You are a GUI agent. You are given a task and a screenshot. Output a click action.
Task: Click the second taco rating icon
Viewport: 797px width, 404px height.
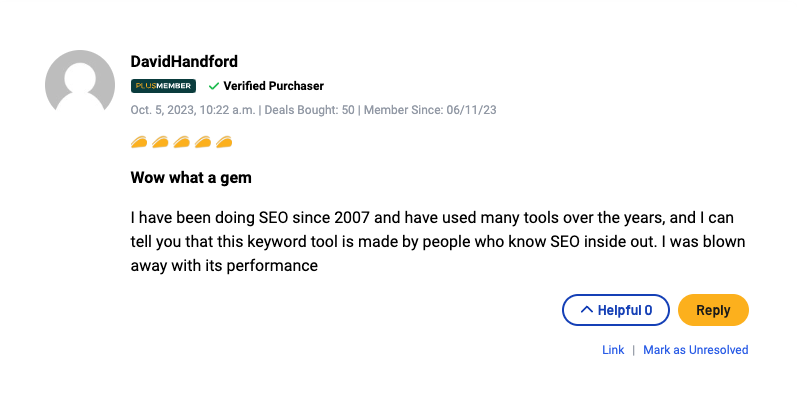click(160, 142)
